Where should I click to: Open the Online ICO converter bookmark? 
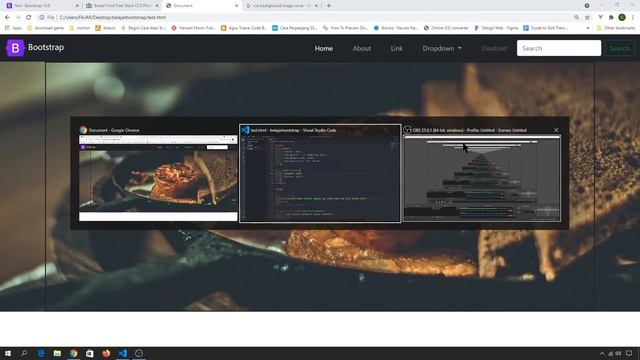coord(446,28)
